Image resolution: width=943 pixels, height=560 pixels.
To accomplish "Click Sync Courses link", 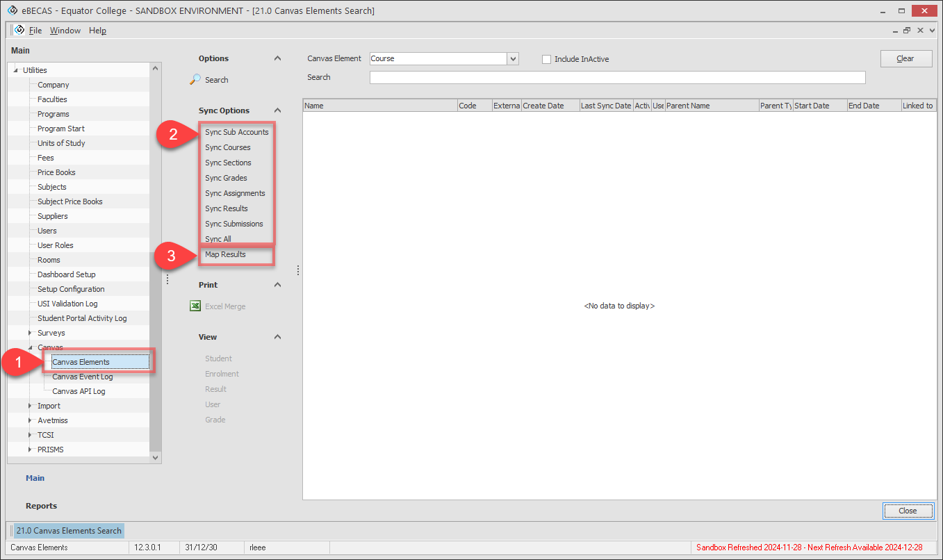I will [x=228, y=147].
